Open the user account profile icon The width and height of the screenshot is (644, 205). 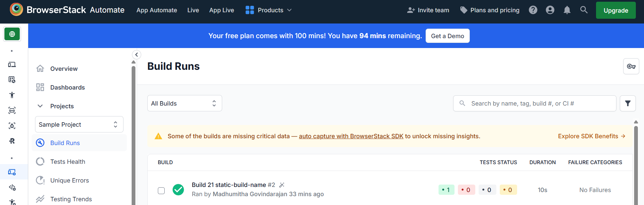(x=550, y=10)
